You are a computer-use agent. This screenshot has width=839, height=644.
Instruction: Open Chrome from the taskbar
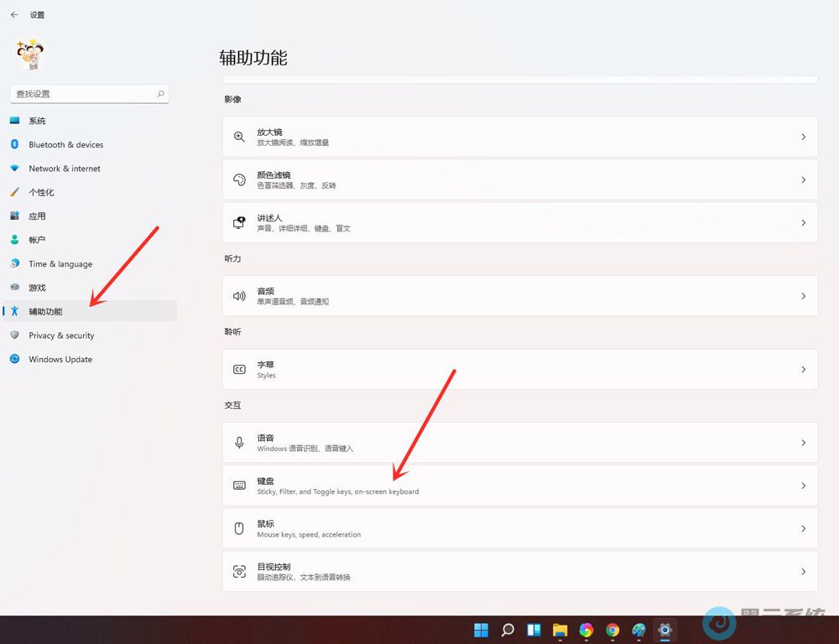point(612,630)
